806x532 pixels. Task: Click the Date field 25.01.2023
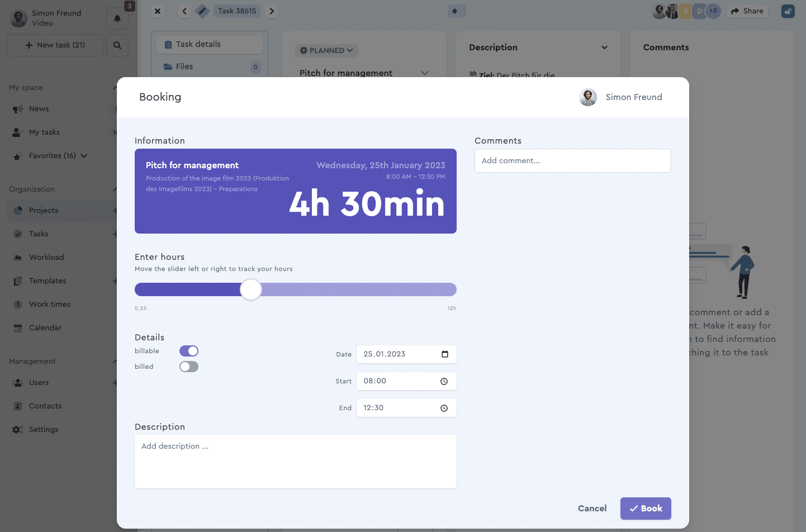406,354
